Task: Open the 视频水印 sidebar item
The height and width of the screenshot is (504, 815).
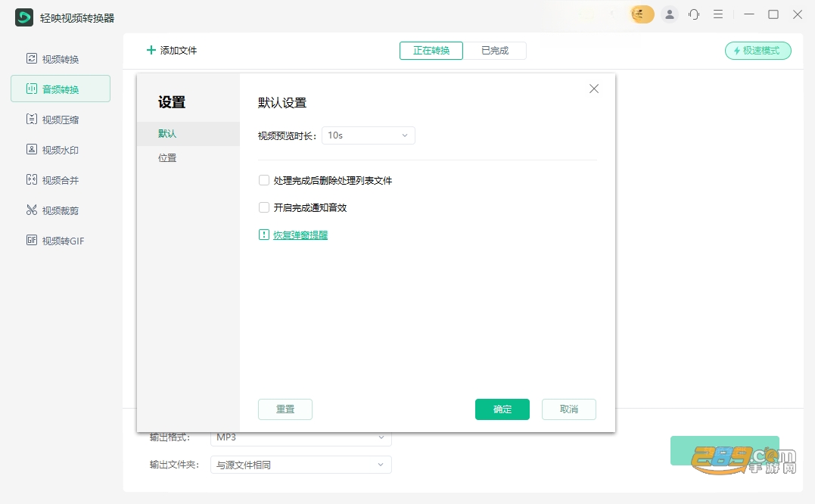Action: click(x=61, y=150)
